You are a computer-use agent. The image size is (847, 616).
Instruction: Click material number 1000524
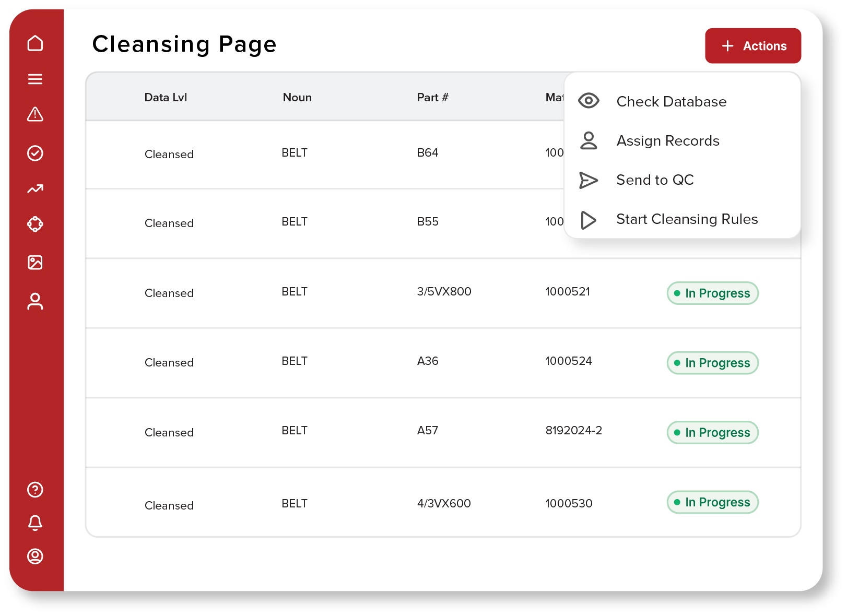[569, 361]
